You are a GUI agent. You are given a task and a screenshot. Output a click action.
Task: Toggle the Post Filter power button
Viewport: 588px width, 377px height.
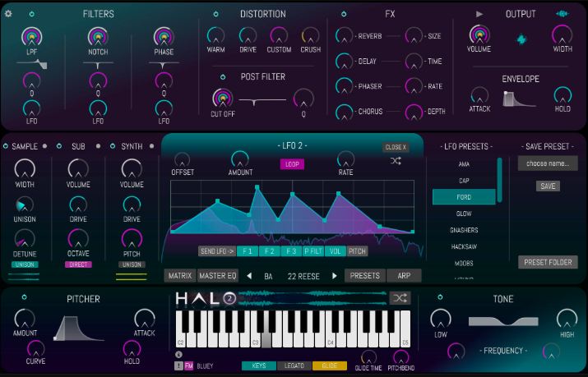223,77
